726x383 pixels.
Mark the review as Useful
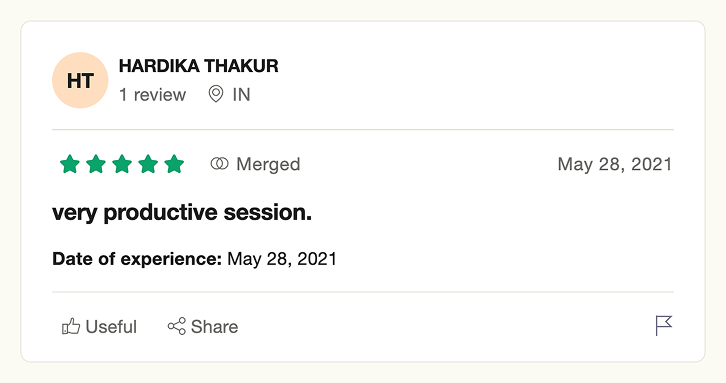tap(99, 326)
